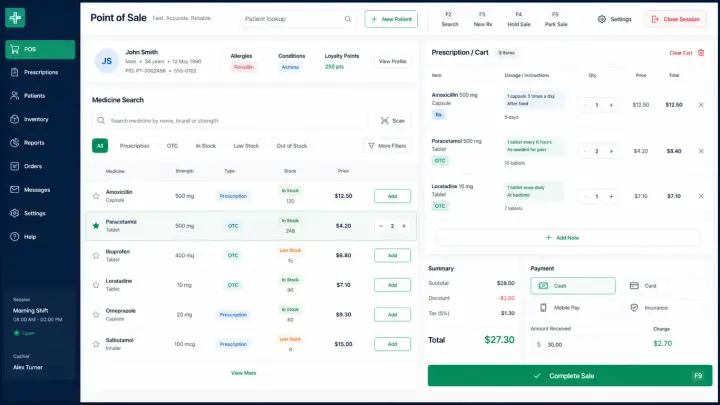The image size is (720, 405).
Task: Click the Close Session button
Action: pos(675,19)
